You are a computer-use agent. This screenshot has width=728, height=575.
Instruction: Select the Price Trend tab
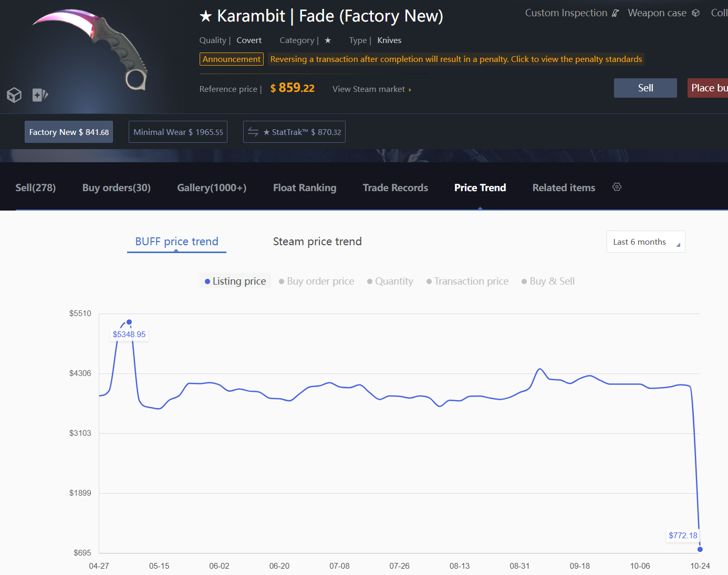click(x=480, y=187)
